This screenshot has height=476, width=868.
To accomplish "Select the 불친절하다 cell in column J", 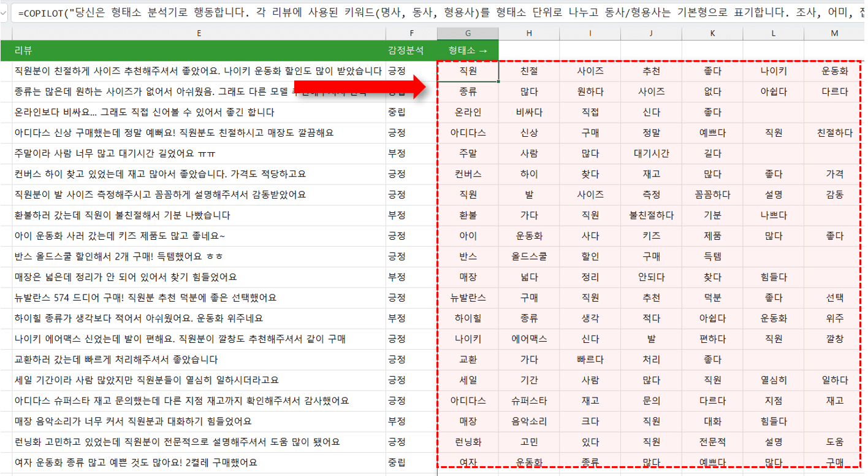I will pos(651,215).
